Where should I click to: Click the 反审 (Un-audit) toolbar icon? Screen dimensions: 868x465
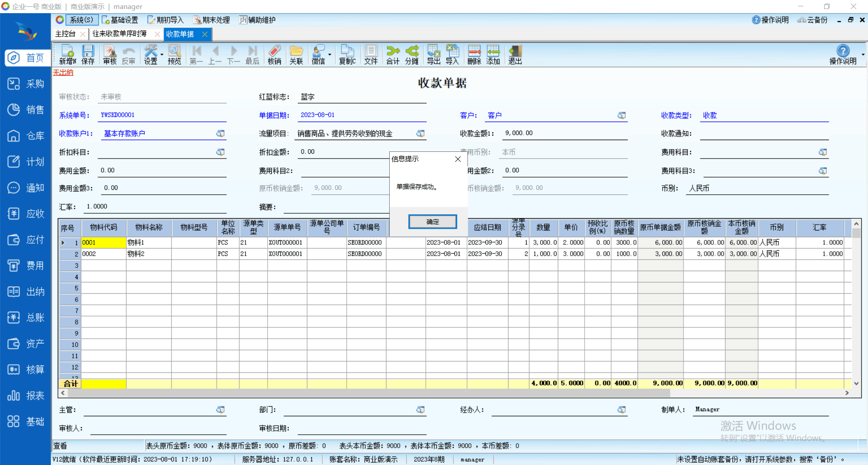[128, 55]
